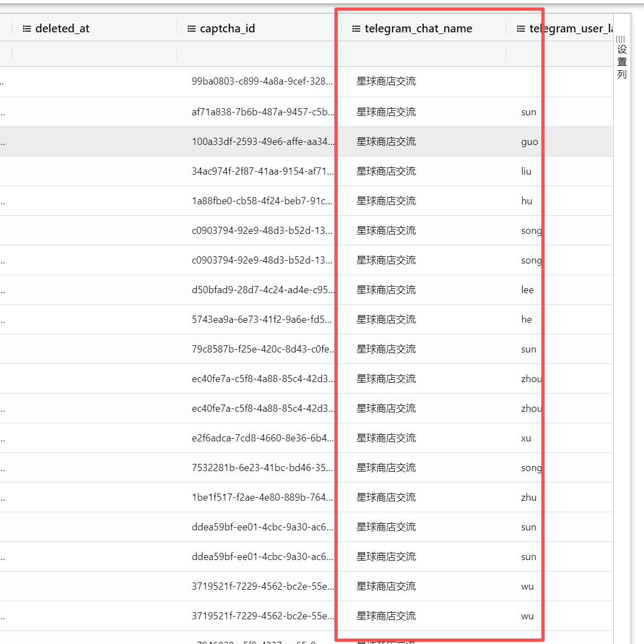Select captcha_id cell 100a33df-2593-49e6-affe-aa34...
The height and width of the screenshot is (644, 644).
pos(263,141)
